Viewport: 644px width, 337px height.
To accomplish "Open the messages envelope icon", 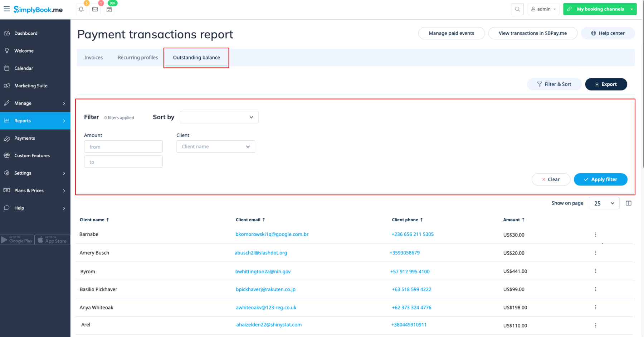I will pos(95,10).
